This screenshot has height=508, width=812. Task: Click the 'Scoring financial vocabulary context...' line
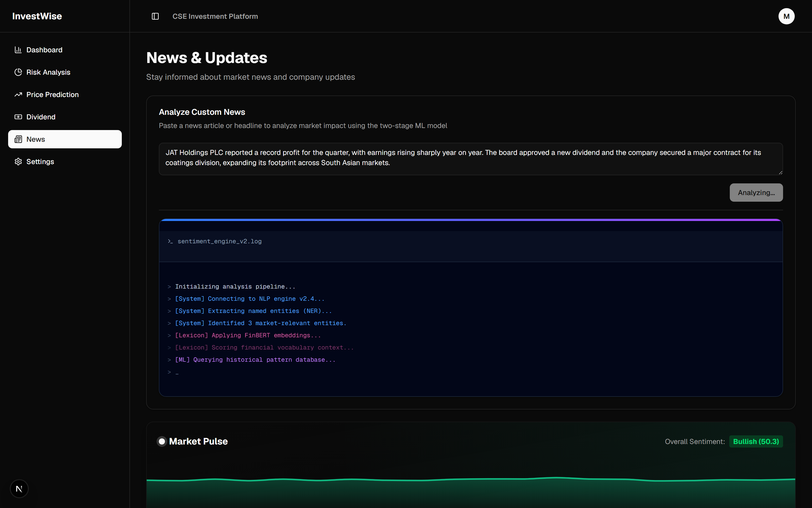[x=264, y=347]
